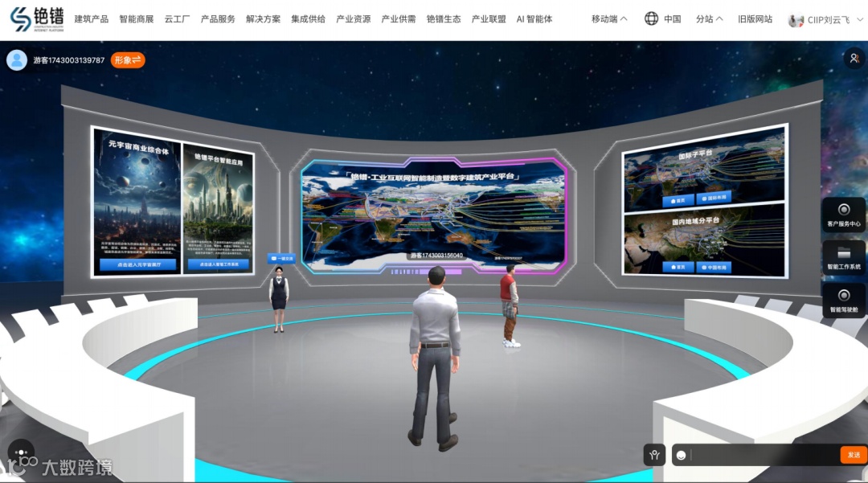
Task: Click the 铯镨 logo in the header
Action: (37, 19)
